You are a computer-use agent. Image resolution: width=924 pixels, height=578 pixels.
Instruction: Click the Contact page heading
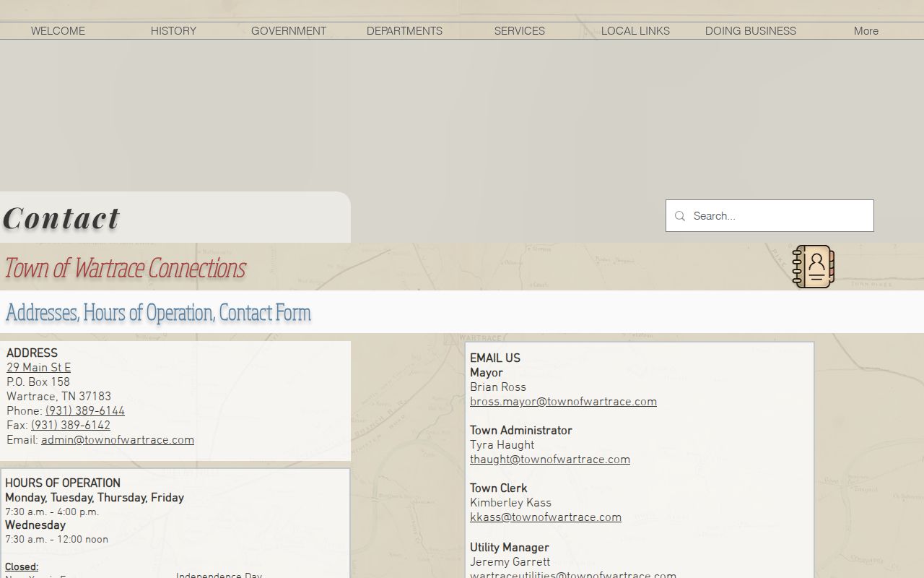click(x=61, y=217)
